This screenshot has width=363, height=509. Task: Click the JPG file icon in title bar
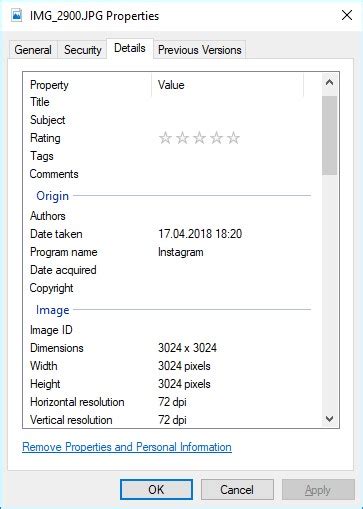tap(16, 15)
